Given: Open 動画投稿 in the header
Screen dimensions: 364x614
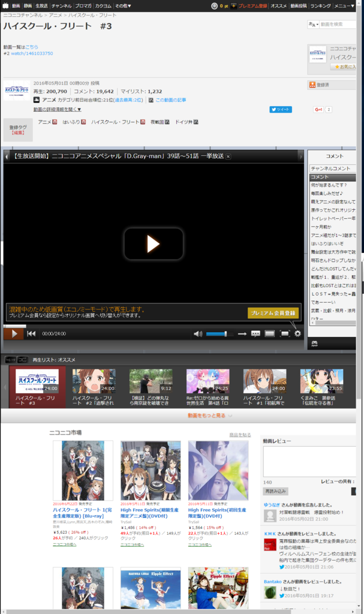Looking at the screenshot, I should click(x=299, y=6).
